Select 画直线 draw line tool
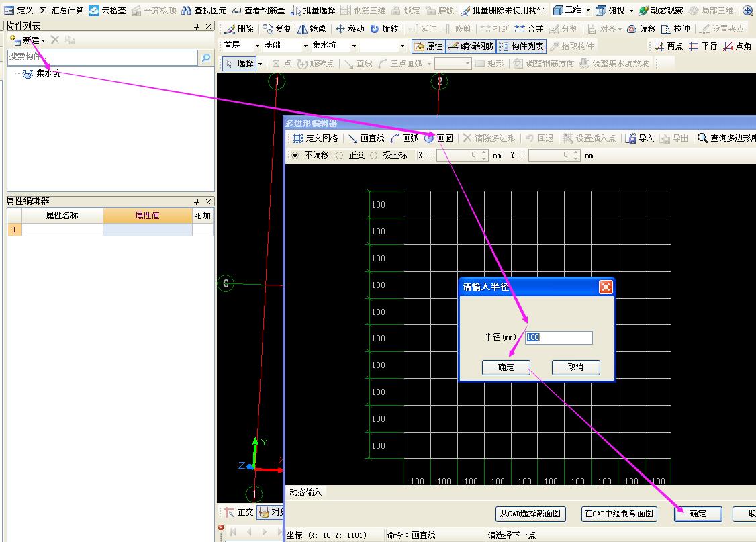Image resolution: width=756 pixels, height=542 pixels. 367,138
